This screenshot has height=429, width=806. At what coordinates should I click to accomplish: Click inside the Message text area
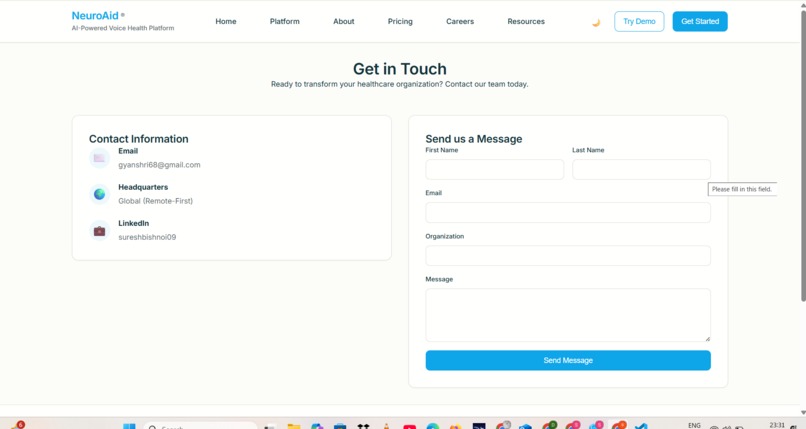pos(568,315)
